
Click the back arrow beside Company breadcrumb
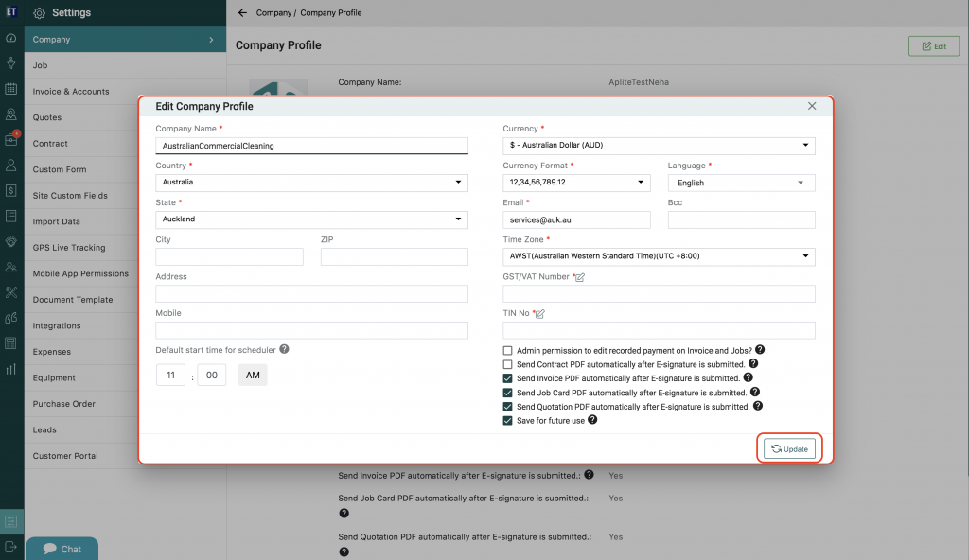(x=242, y=12)
